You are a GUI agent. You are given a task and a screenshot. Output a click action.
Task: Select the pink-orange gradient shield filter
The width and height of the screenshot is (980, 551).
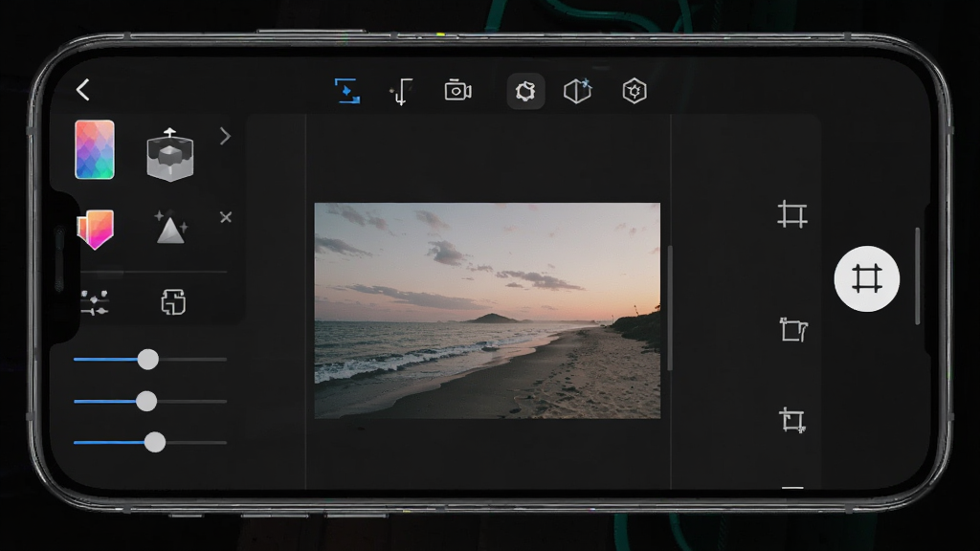coord(95,230)
